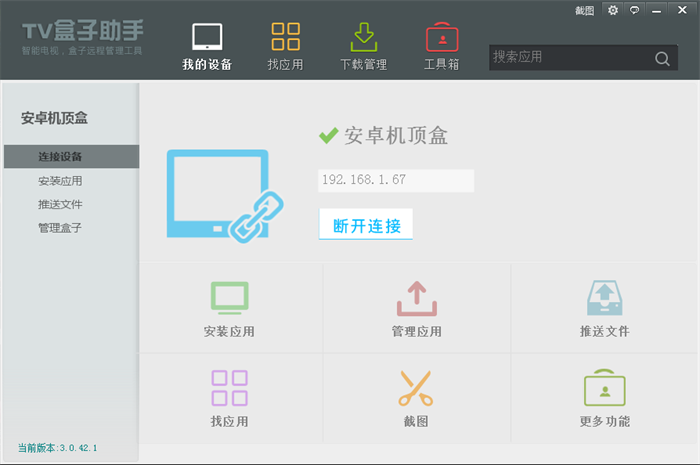Click the 断开连接 button
This screenshot has width=700, height=465.
[366, 224]
